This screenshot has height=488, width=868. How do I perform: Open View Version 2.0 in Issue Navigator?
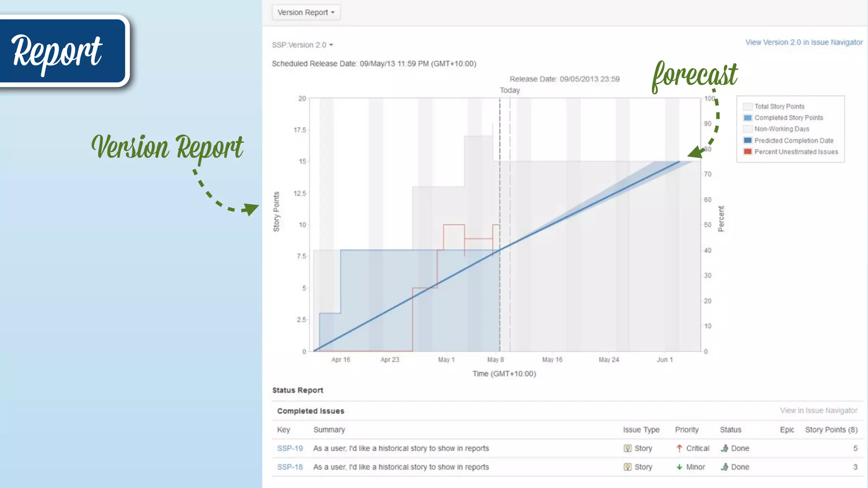click(804, 42)
